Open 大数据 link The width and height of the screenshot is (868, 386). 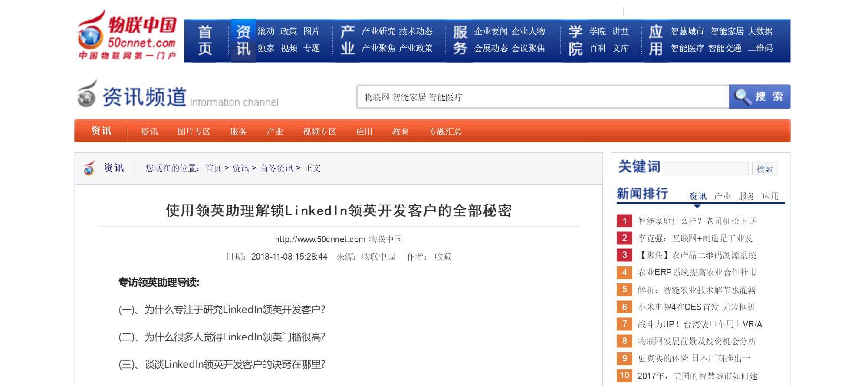(760, 31)
